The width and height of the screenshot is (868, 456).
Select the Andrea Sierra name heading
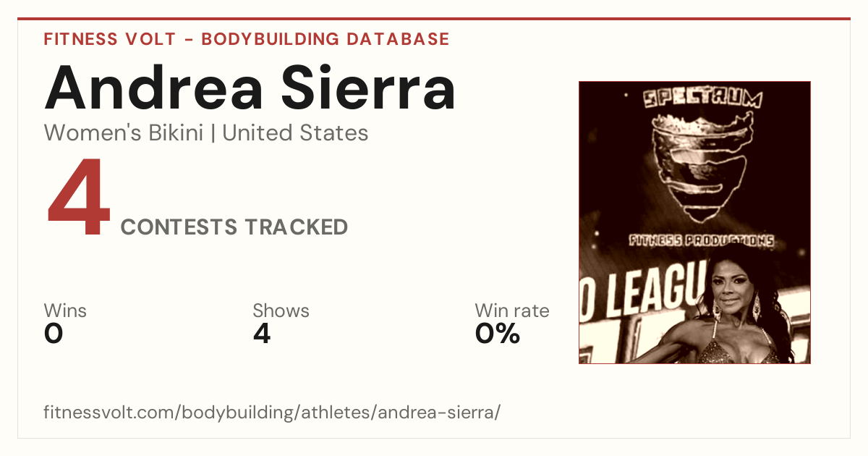tap(250, 88)
